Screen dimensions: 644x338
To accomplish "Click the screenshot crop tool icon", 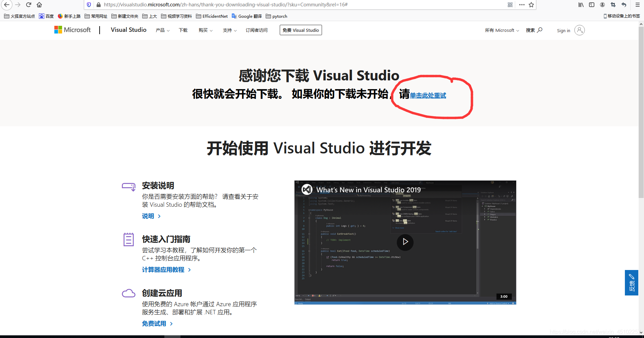I will coord(613,5).
